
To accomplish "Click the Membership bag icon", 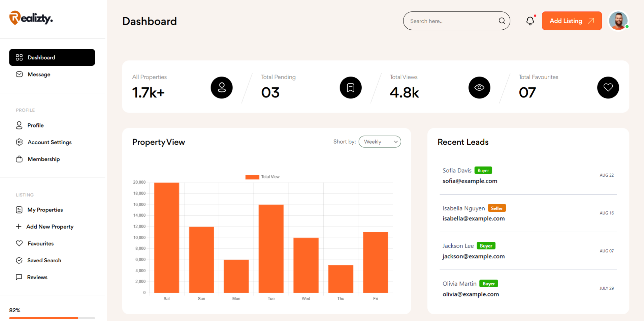I will tap(19, 159).
